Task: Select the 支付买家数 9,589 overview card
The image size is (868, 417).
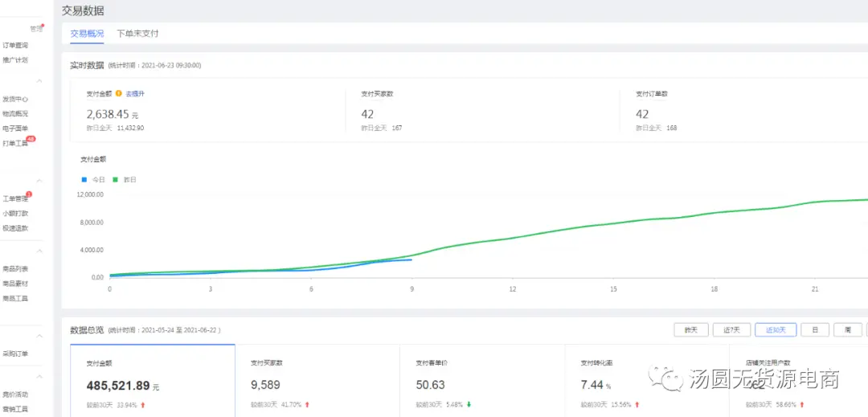Action: click(x=317, y=381)
